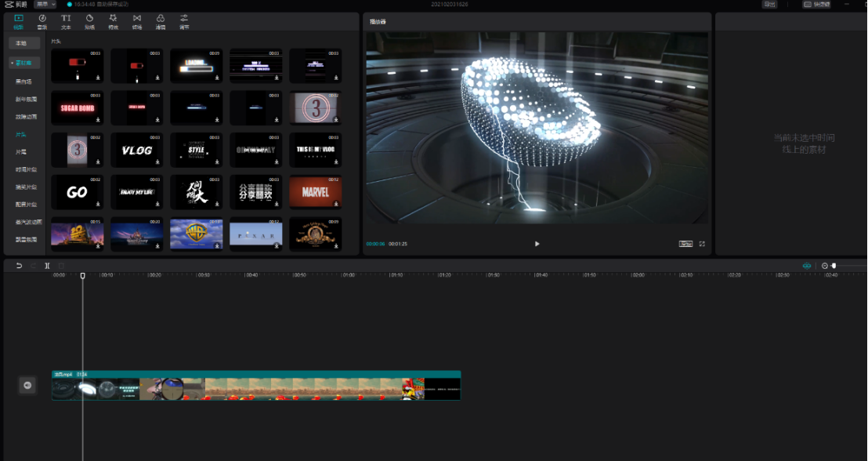Click the split clip tool in timeline toolbar
The height and width of the screenshot is (461, 868).
[x=47, y=266]
